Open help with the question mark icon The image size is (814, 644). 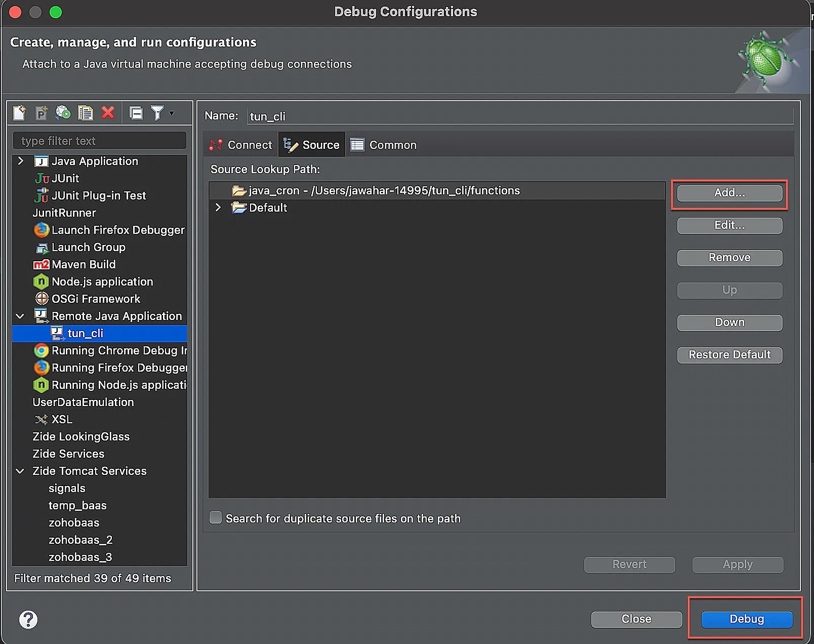click(x=28, y=619)
